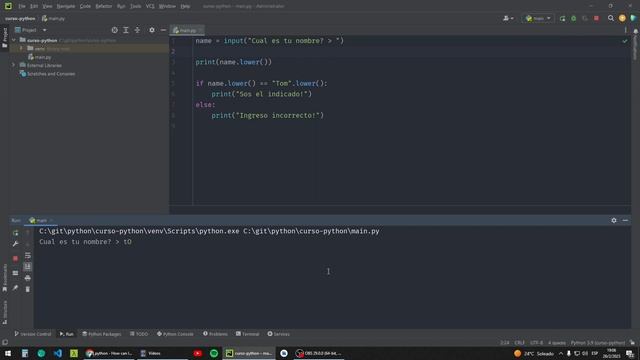Click Rerun icon in Run panel
The height and width of the screenshot is (360, 640).
(x=16, y=233)
